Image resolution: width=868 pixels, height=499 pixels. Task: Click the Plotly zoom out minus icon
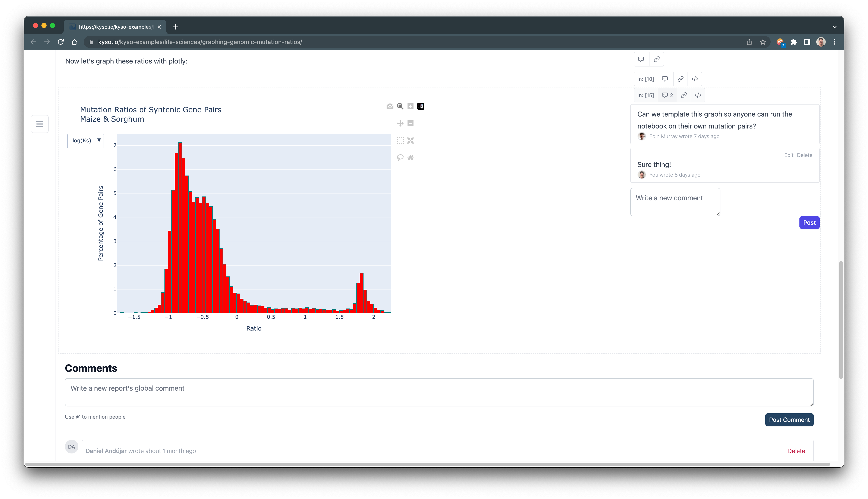click(410, 123)
